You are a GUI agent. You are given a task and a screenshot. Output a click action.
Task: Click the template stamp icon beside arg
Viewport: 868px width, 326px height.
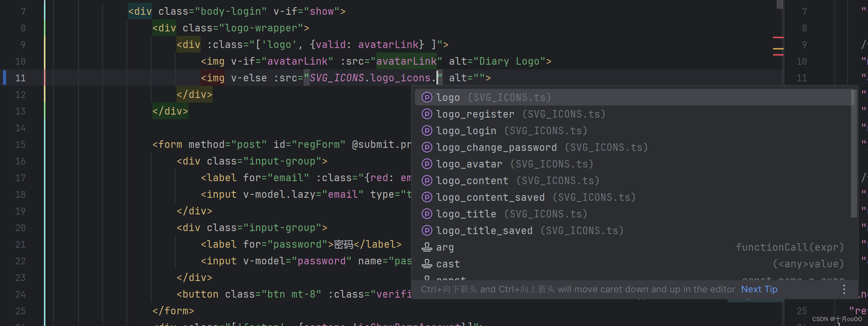tap(427, 247)
